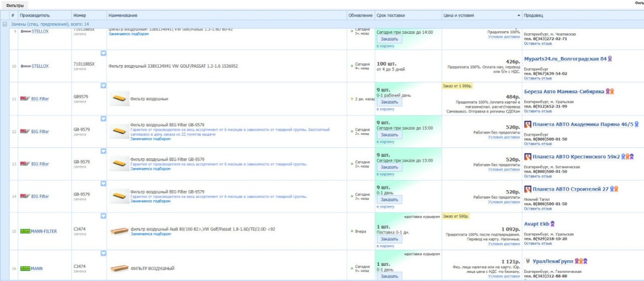Open Условия доставки for Avapt Ekb offer
The width and height of the screenshot is (644, 281).
click(504, 244)
